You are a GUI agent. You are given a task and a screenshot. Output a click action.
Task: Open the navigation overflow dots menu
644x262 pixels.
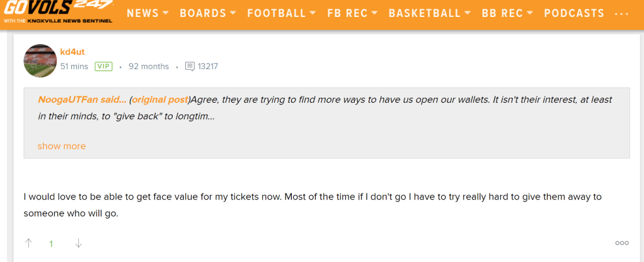621,13
